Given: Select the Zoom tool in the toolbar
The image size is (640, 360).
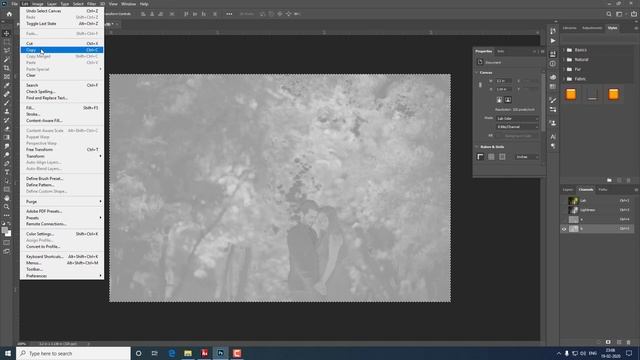Looking at the screenshot, I should coord(7,207).
